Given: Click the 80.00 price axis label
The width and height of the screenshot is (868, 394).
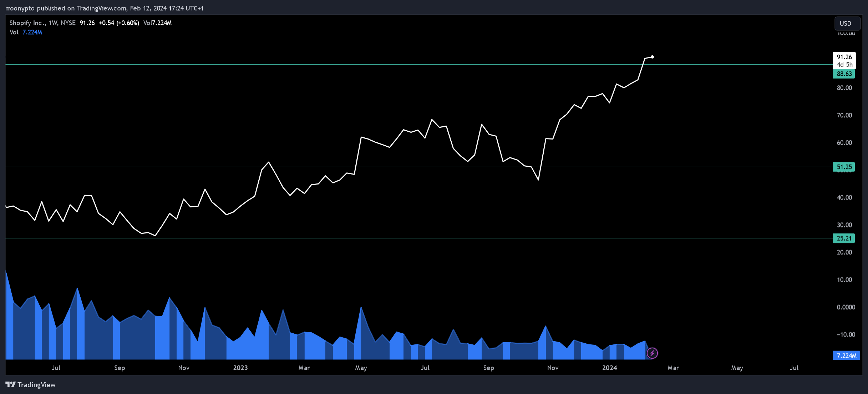Looking at the screenshot, I should click(844, 88).
